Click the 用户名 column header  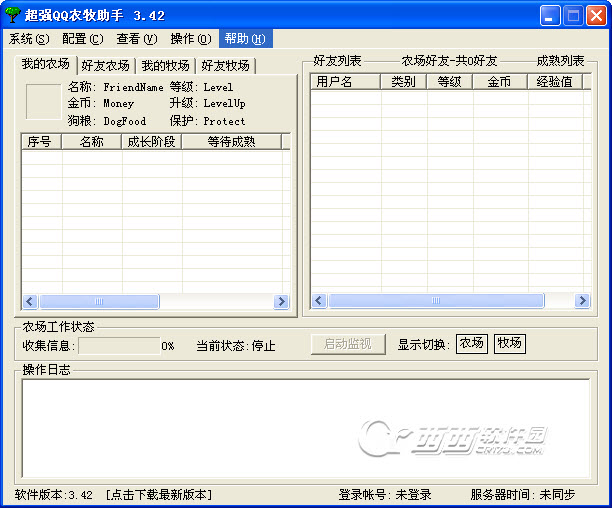(x=345, y=82)
